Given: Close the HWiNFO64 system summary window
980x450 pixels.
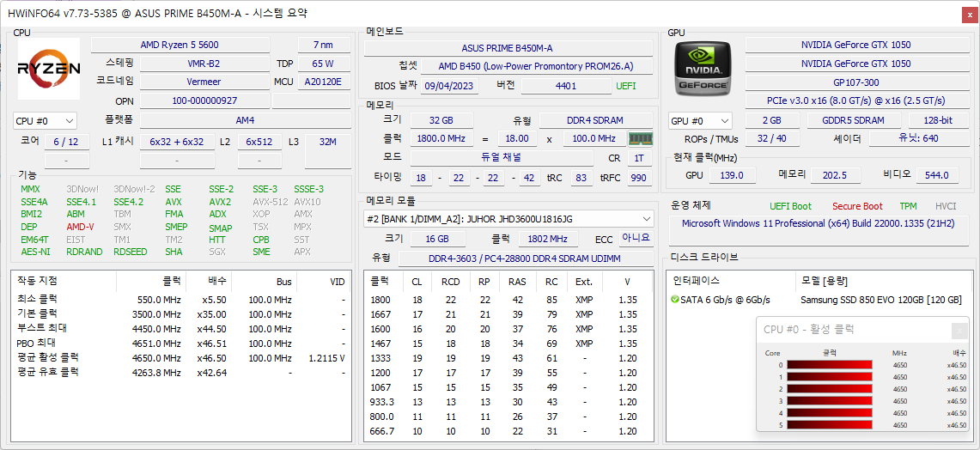Looking at the screenshot, I should [969, 15].
